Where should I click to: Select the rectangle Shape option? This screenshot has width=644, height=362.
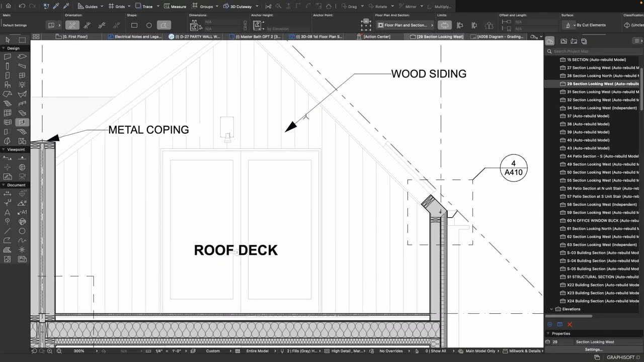coord(134,25)
